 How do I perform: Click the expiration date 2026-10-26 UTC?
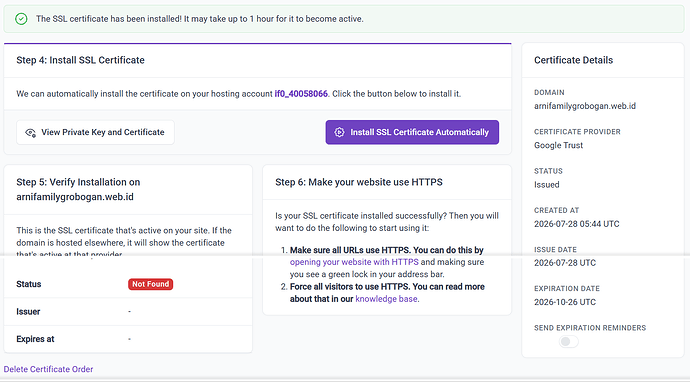tap(565, 302)
